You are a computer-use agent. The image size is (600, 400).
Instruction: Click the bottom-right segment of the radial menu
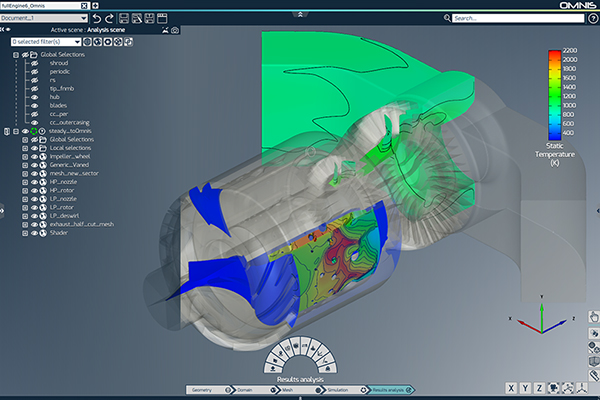(328, 369)
